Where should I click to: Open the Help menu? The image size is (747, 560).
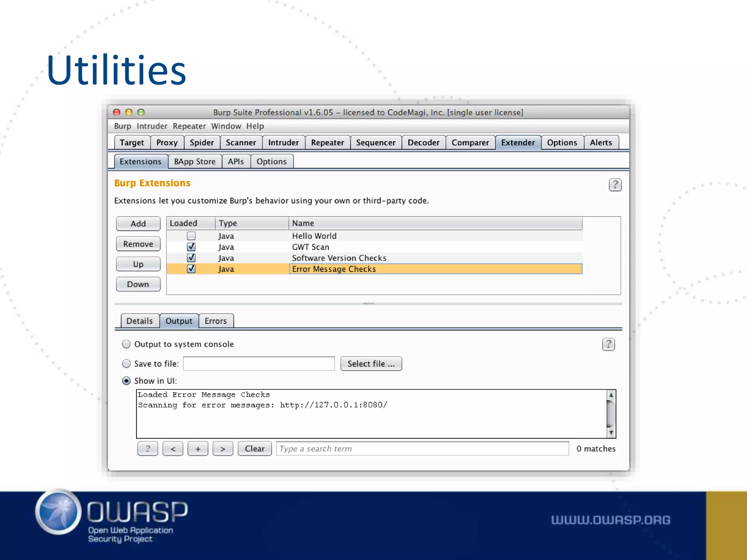click(255, 126)
